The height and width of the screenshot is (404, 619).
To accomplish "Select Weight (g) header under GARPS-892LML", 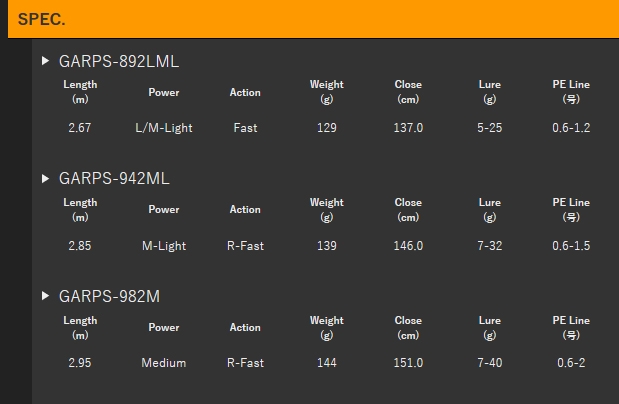I will [327, 92].
